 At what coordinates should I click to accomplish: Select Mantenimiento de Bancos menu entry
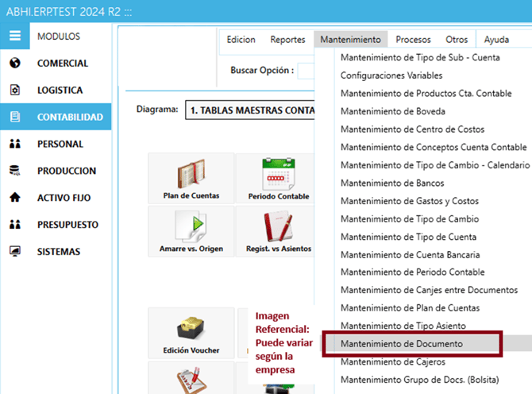click(x=392, y=183)
